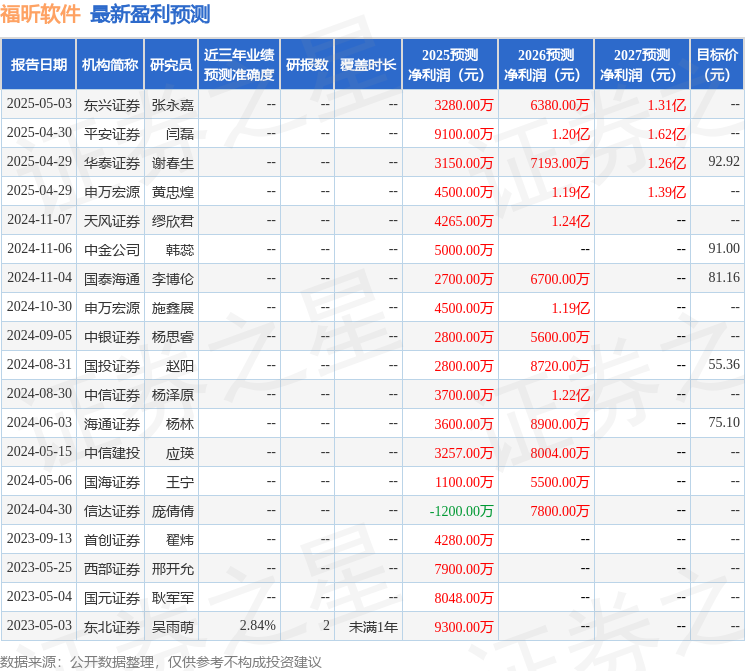Click 中金公司 institution cell
Screen dimensions: 745x671
point(112,250)
